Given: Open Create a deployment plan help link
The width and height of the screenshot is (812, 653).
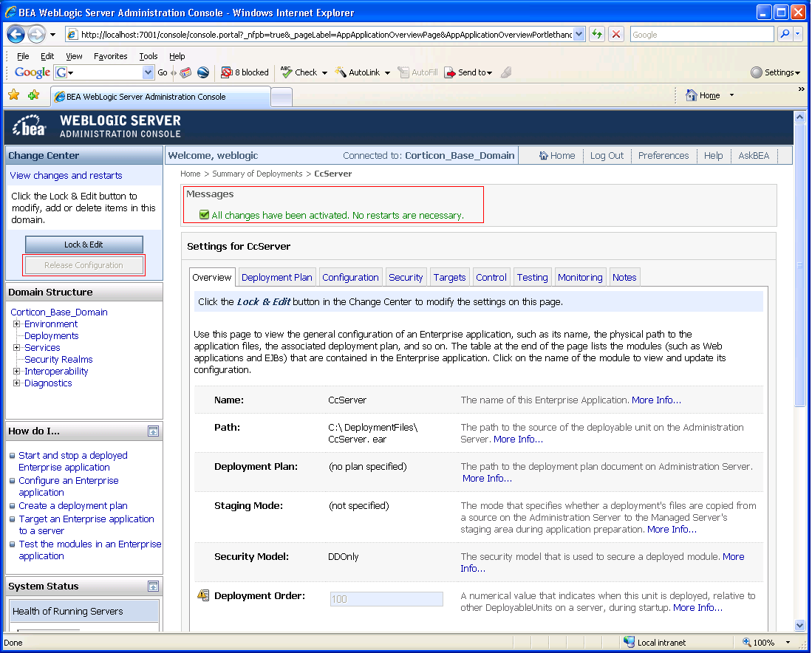Looking at the screenshot, I should coord(73,505).
